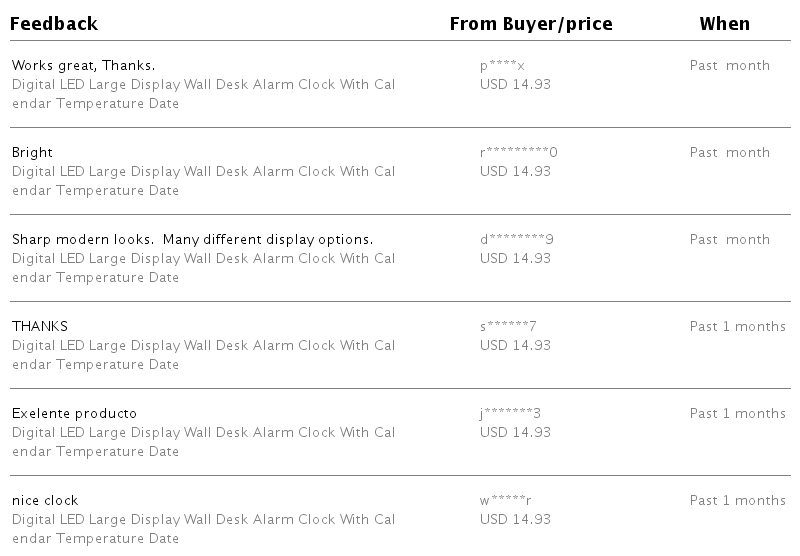Screen dimensions: 800x556
Task: Select buyer p****x
Action: coord(502,66)
